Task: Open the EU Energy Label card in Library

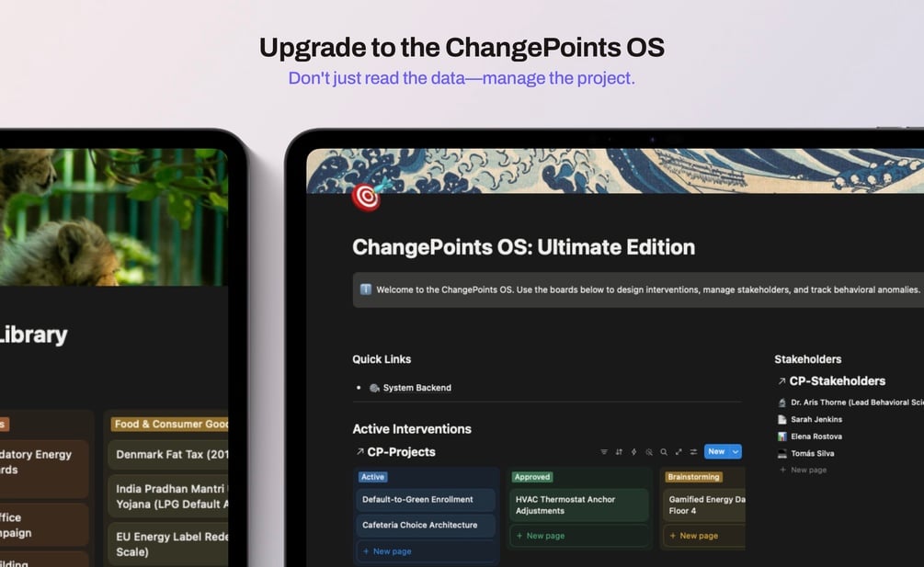Action: [168, 544]
